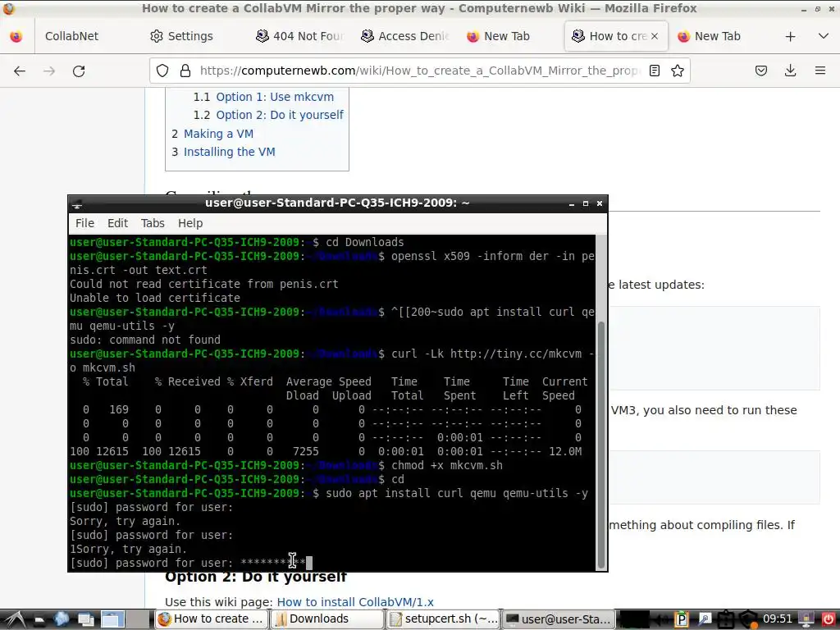This screenshot has height=630, width=840.
Task: Click the 'chmod +x mkcvm.sh' command line
Action: [286, 466]
